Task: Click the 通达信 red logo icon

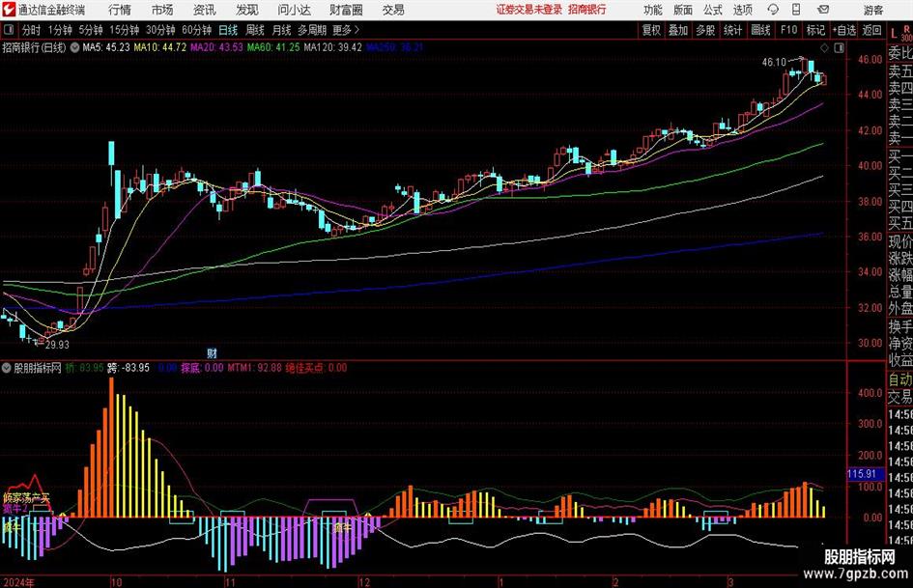Action: tap(9, 10)
